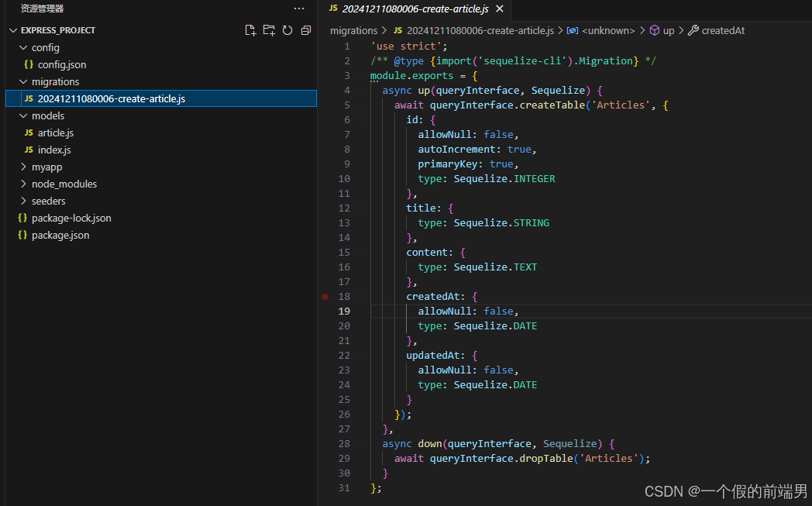Click the New File icon in explorer header
812x506 pixels.
[250, 30]
